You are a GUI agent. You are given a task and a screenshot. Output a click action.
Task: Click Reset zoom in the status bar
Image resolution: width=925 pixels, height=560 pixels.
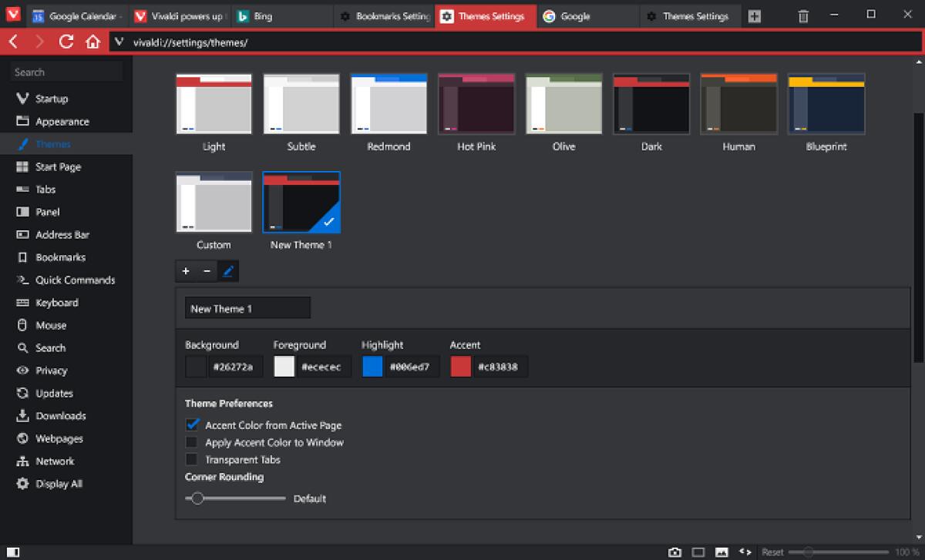point(772,552)
